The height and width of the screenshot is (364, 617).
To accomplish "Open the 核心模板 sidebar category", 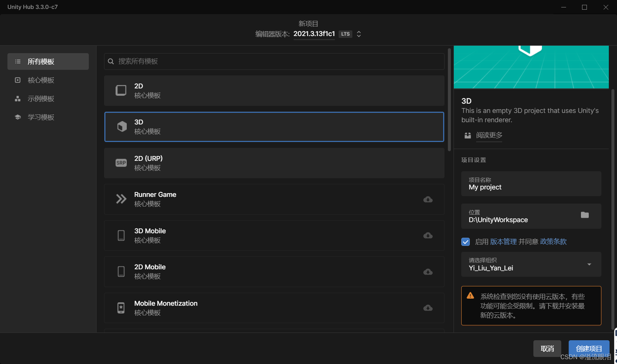I will pyautogui.click(x=48, y=80).
